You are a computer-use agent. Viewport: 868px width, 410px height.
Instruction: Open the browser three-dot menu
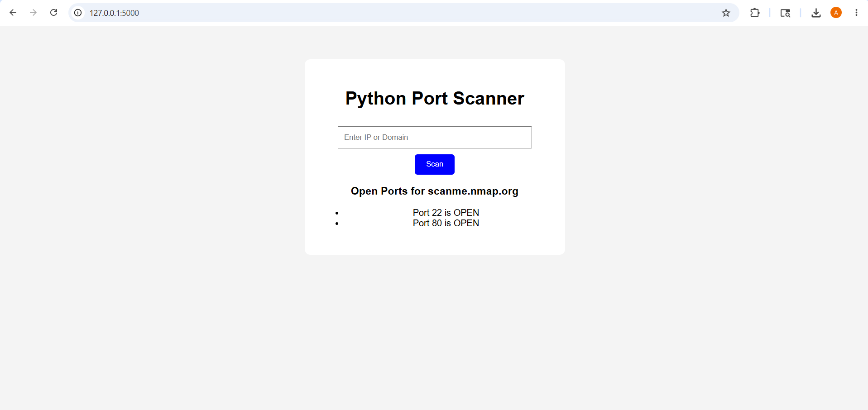click(856, 13)
